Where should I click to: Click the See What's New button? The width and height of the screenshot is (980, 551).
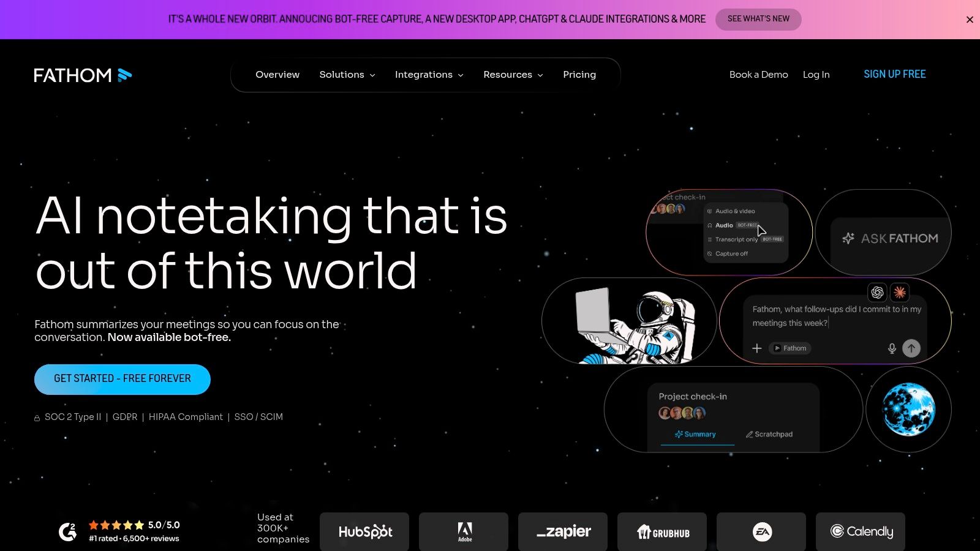point(758,19)
